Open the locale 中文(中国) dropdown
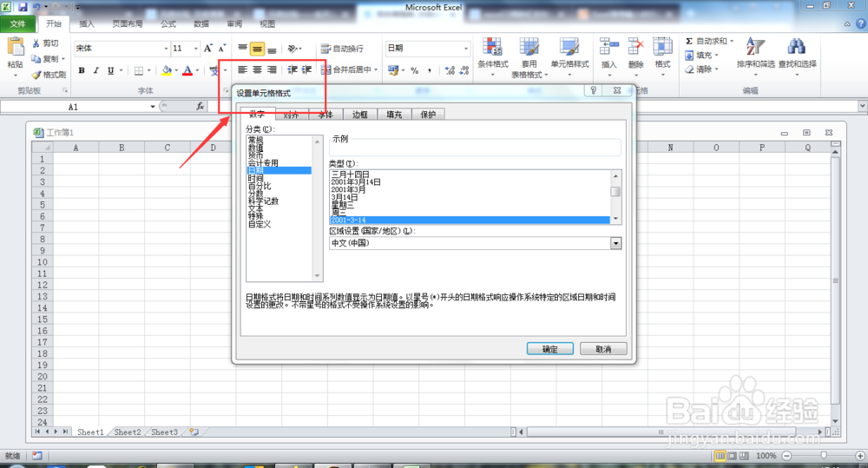Viewport: 868px width, 468px height. click(615, 243)
